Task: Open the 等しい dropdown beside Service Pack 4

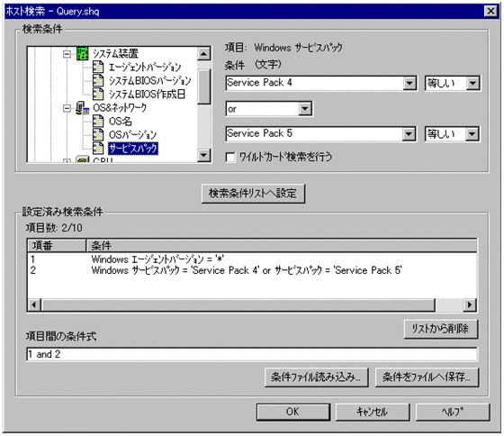Action: (x=472, y=84)
